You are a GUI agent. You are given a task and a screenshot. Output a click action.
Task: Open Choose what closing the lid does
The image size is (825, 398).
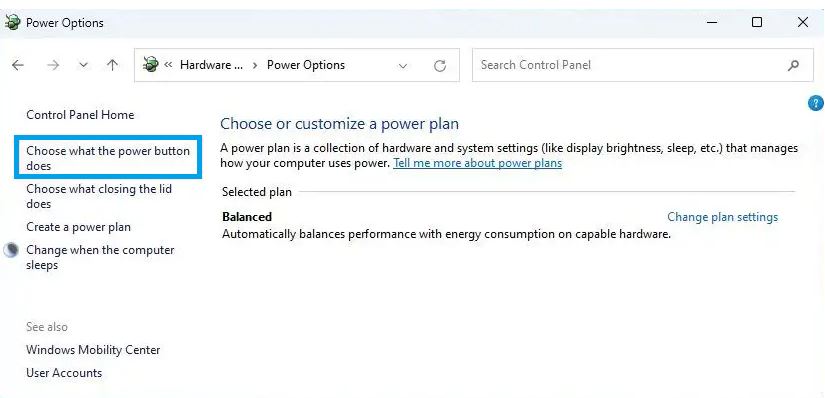click(x=99, y=196)
